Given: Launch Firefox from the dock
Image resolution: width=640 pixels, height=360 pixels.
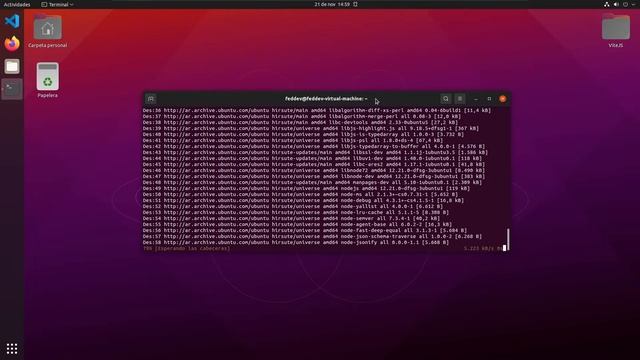Looking at the screenshot, I should pos(12,44).
